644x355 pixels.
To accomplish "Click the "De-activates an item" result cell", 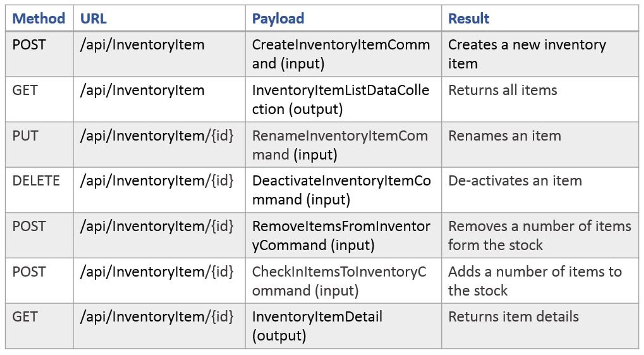I will tap(515, 181).
